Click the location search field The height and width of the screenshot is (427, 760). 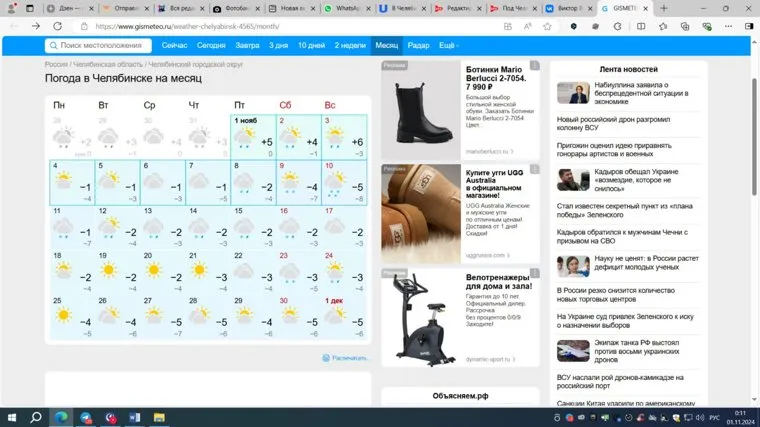[x=98, y=46]
